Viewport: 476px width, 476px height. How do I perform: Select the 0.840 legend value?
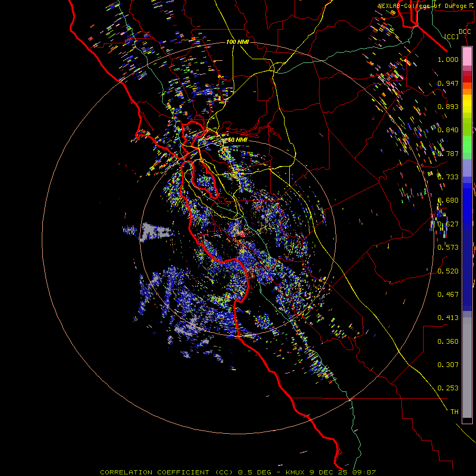[x=448, y=130]
